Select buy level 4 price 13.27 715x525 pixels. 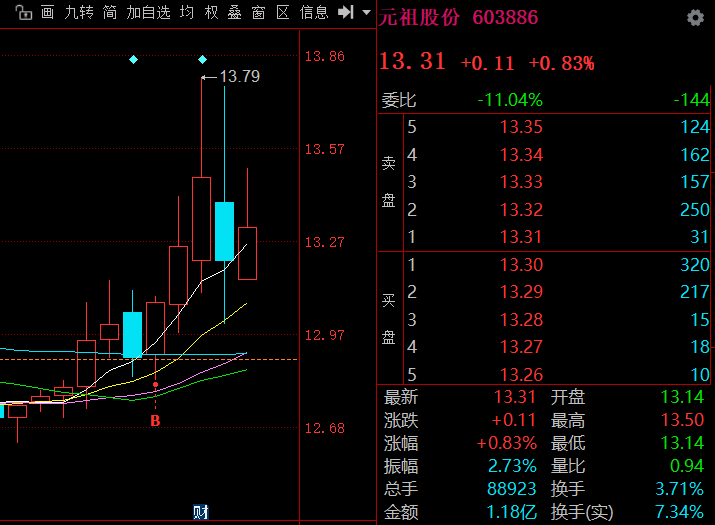pos(521,347)
